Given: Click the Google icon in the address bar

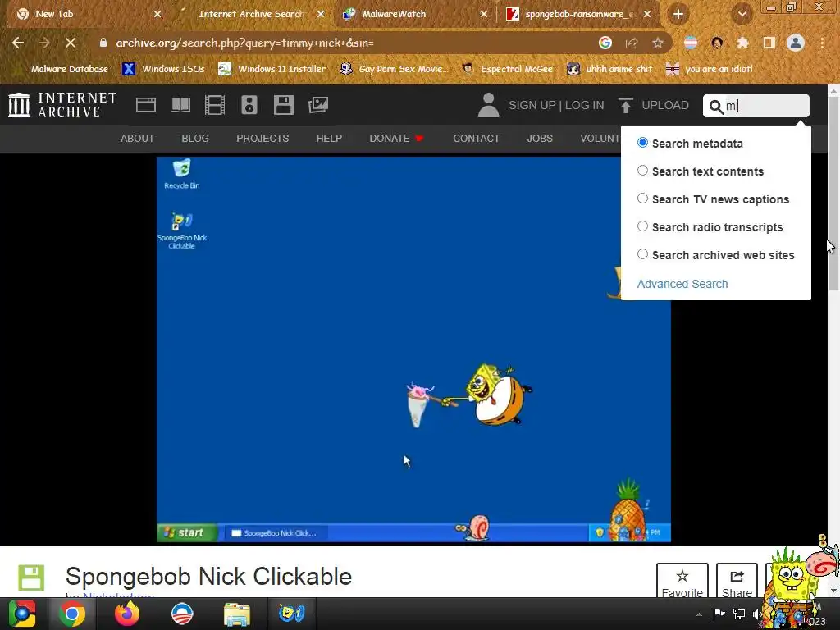Looking at the screenshot, I should click(x=605, y=43).
